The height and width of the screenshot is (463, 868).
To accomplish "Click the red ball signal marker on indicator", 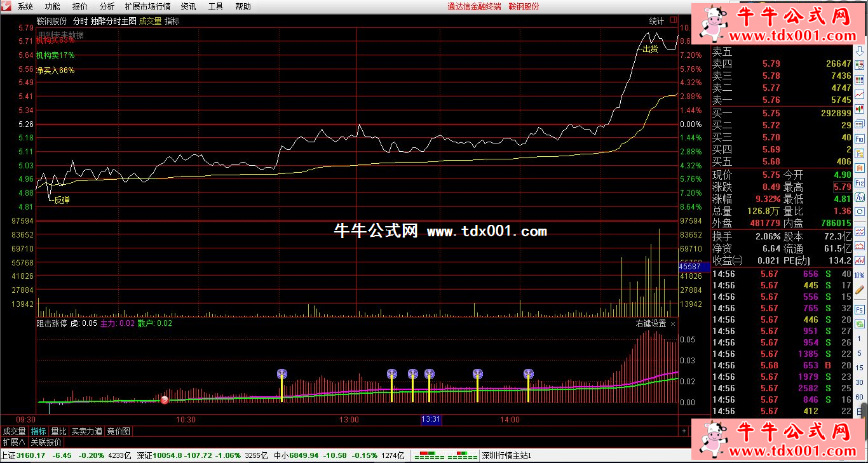I will [x=165, y=400].
